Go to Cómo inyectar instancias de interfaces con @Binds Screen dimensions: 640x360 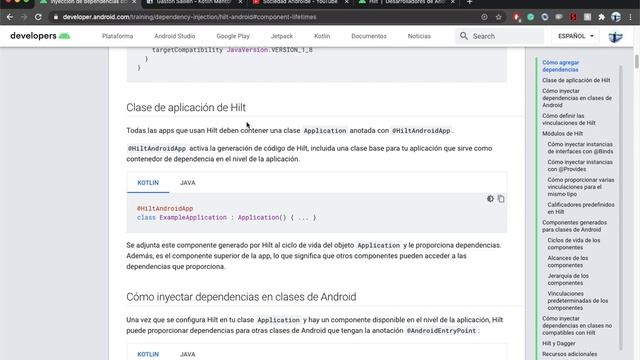[x=580, y=148]
